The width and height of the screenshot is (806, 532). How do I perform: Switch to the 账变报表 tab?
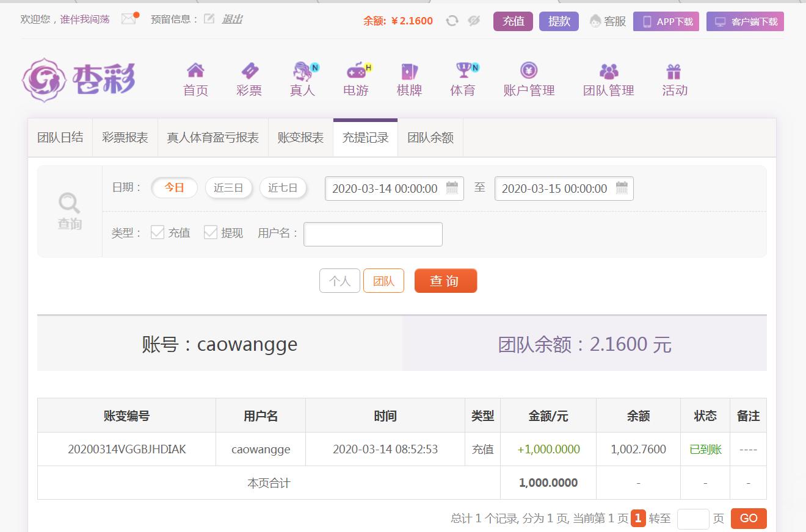(x=300, y=138)
